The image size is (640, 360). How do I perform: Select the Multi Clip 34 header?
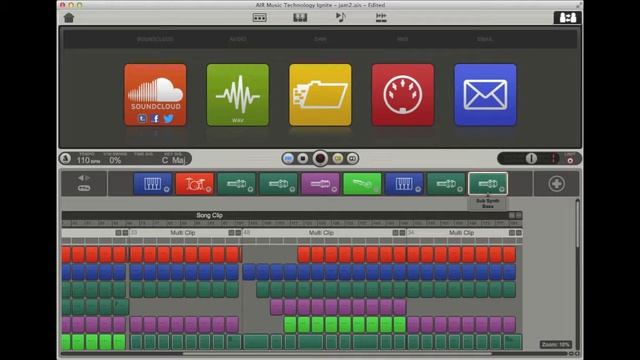(465, 233)
